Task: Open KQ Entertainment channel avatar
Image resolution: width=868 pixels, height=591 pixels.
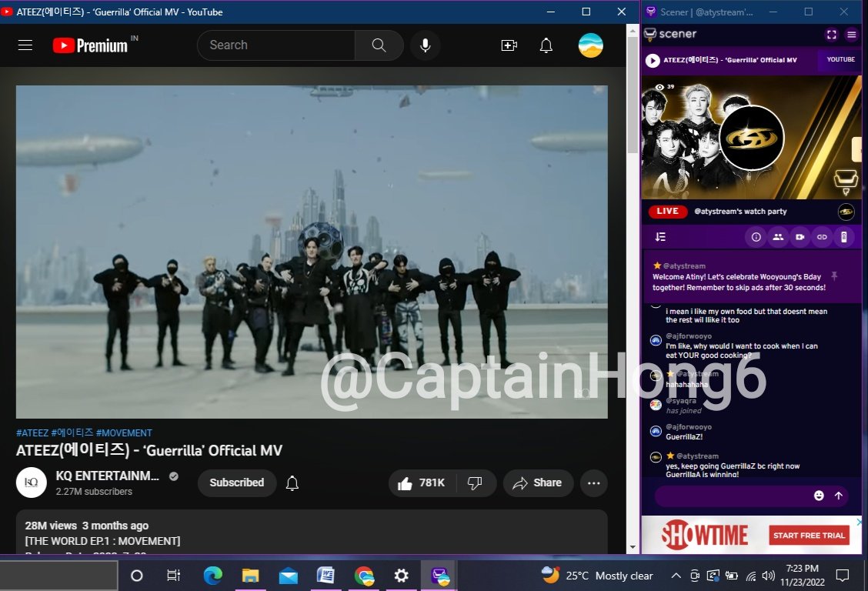Action: click(32, 482)
